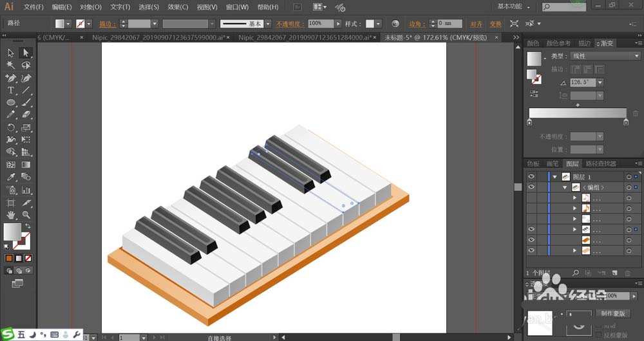The height and width of the screenshot is (341, 644).
Task: Click the 对齐 link in control bar
Action: (477, 24)
